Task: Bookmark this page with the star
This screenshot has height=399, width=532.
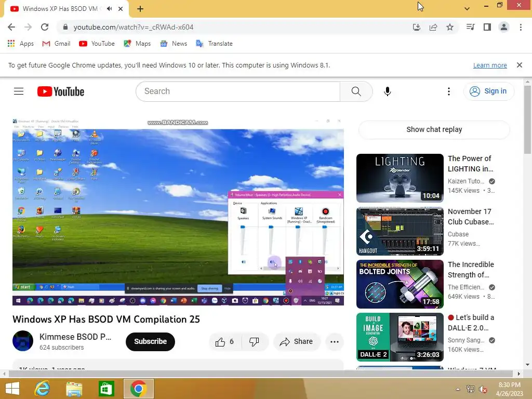Action: (449, 27)
